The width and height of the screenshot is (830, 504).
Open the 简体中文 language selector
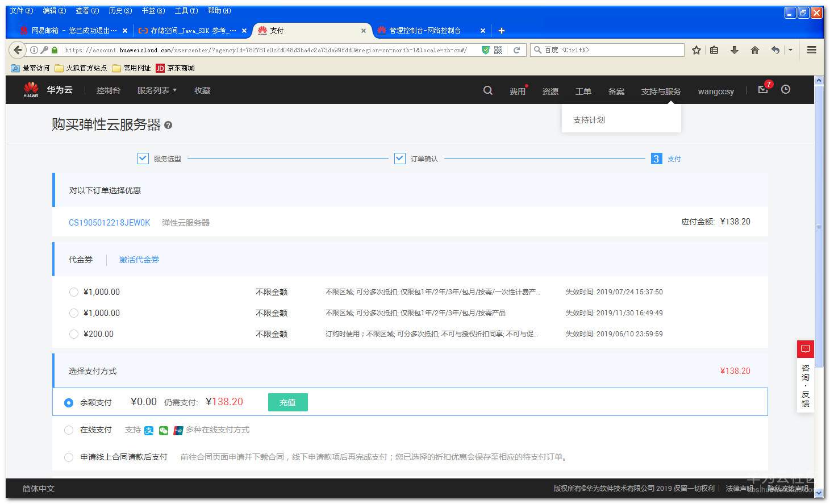[39, 489]
